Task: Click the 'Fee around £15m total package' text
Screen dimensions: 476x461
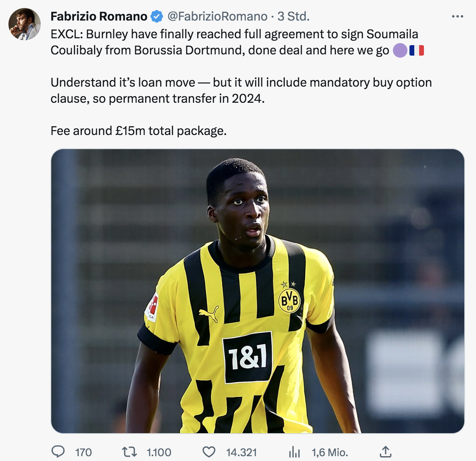Action: [x=138, y=131]
